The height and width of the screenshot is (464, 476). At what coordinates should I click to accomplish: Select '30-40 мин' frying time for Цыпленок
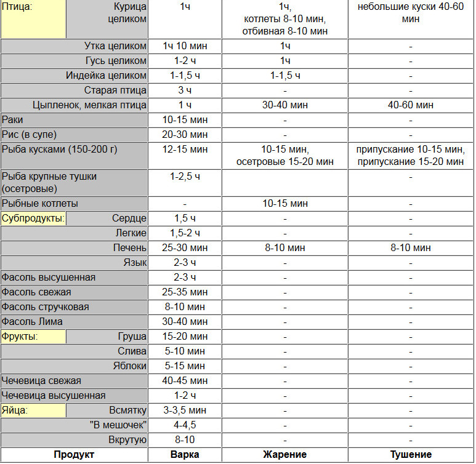click(284, 105)
